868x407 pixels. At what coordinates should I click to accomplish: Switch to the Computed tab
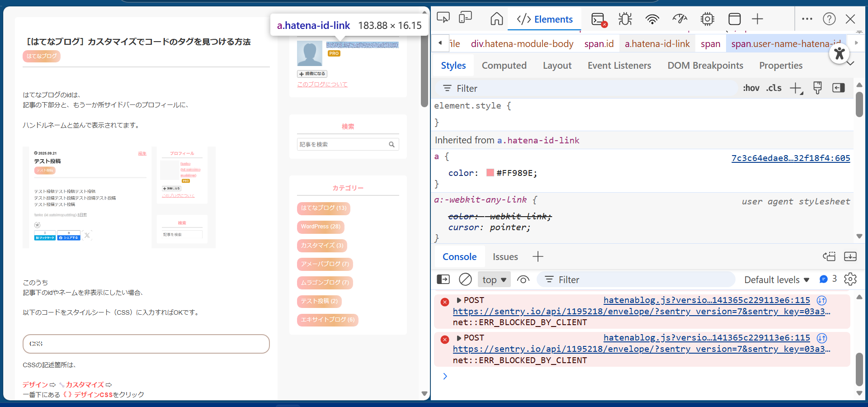click(504, 66)
